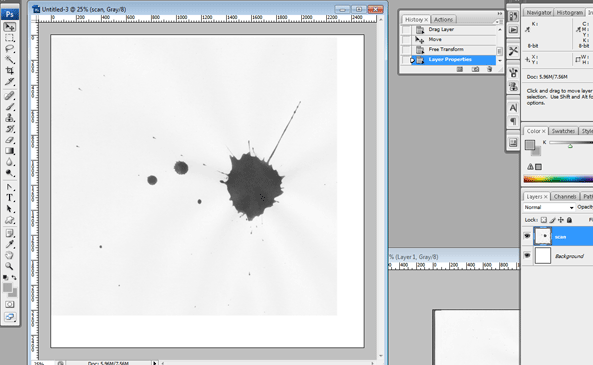
Task: Switch to the Navigator tab
Action: click(539, 12)
